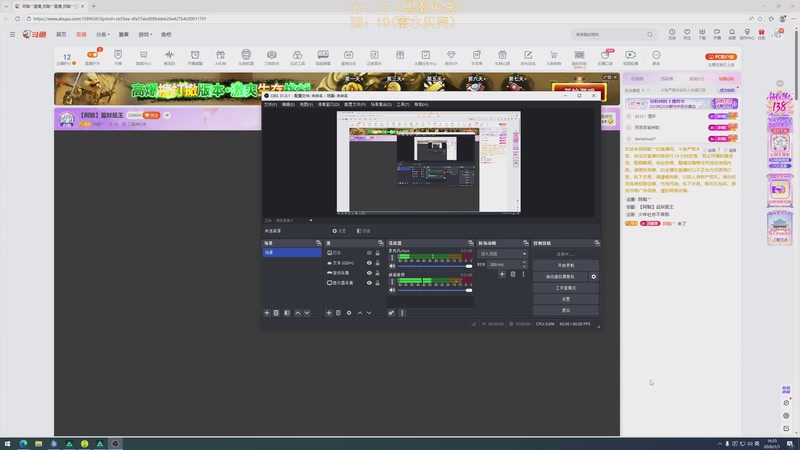
Task: Toggle visibility of game capture source
Action: pyautogui.click(x=369, y=273)
